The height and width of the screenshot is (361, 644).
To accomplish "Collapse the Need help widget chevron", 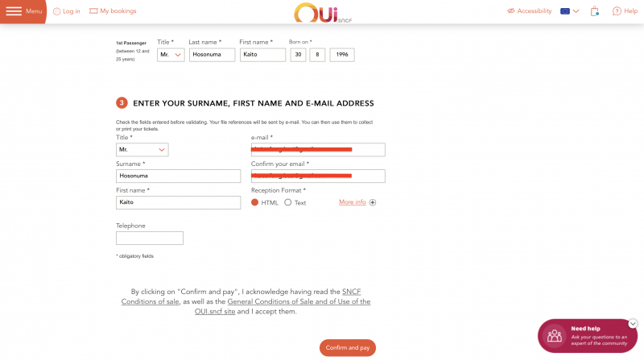I will [x=633, y=324].
